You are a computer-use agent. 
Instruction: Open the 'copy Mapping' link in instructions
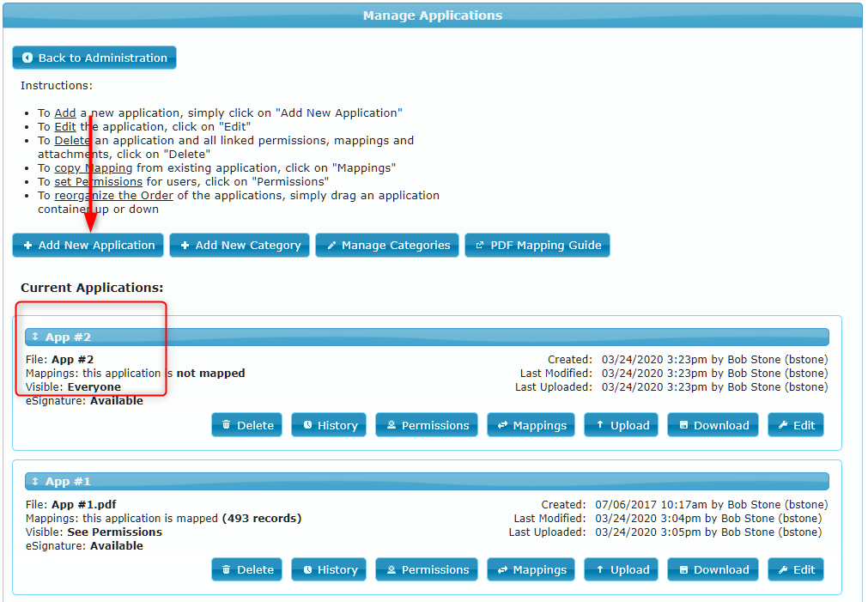[x=93, y=167]
